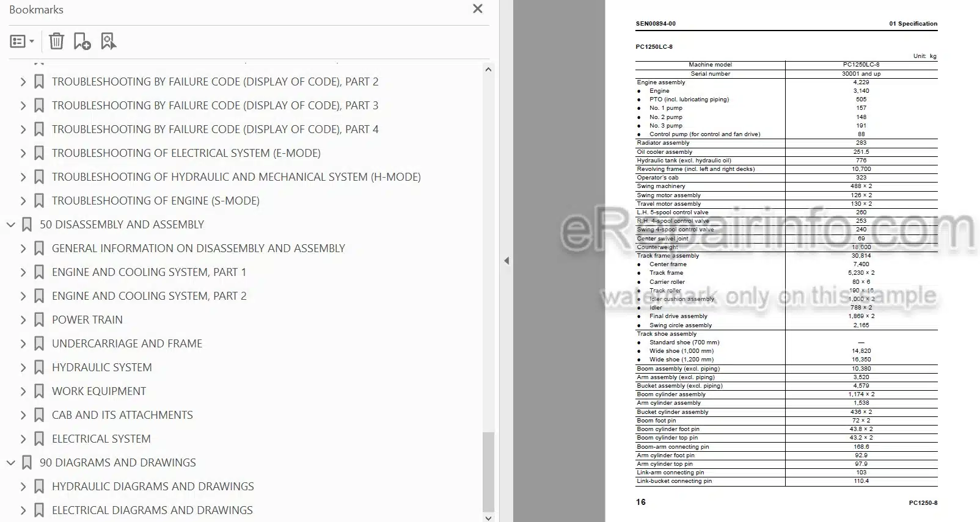Expand Troubleshooting by Failure Code Part 4
This screenshot has width=980, height=522.
point(23,129)
